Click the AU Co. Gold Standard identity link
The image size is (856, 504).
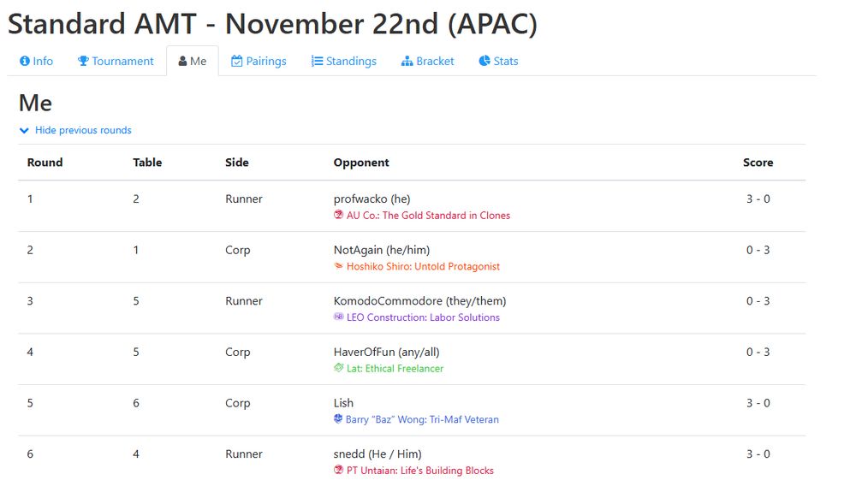pos(428,216)
